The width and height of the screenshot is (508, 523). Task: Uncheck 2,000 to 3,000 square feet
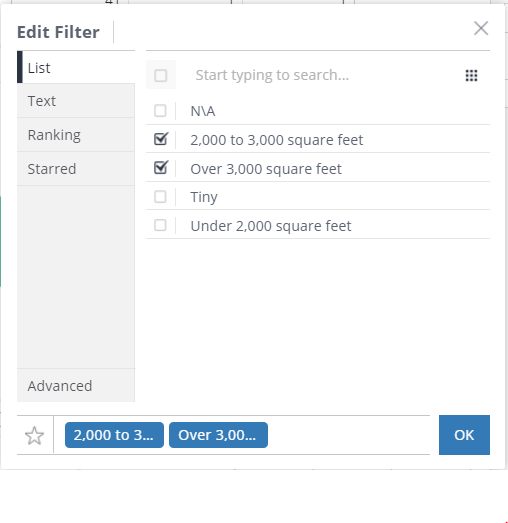tap(161, 139)
